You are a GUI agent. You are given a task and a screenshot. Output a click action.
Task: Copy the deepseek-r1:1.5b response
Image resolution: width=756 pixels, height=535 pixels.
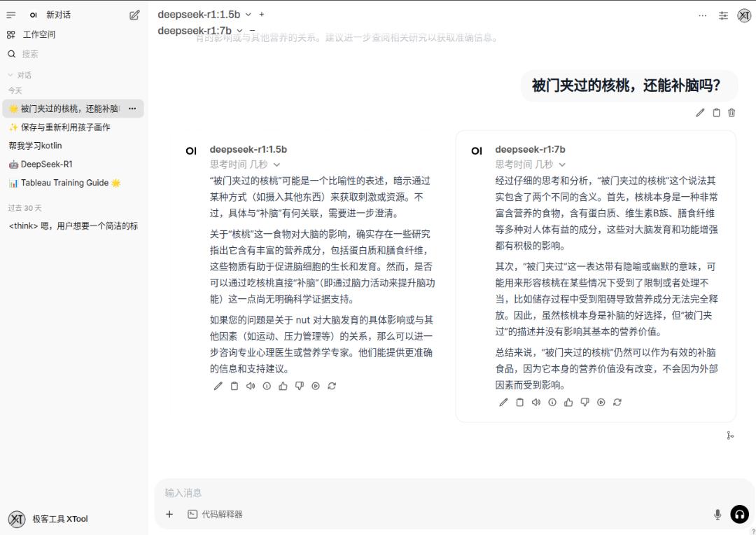point(234,386)
